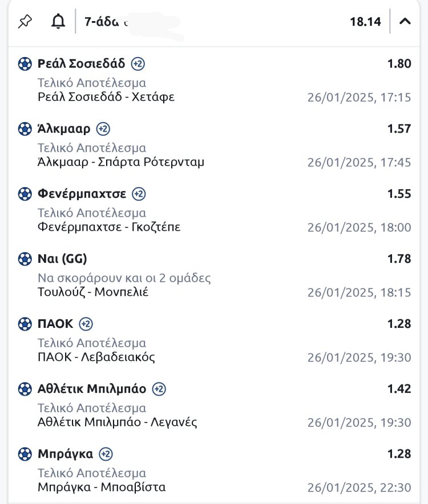
Task: Click soccer ball icon beside Ρεάλ Σοσιεδάδ
Action: [25, 64]
